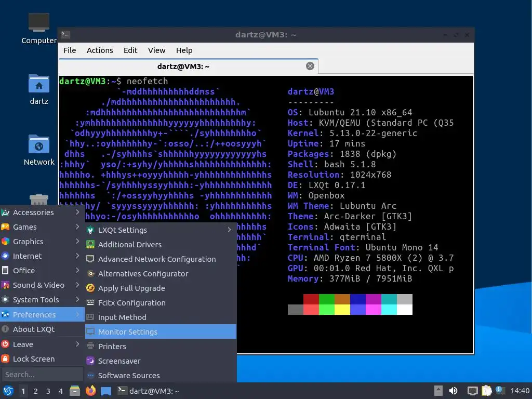The width and height of the screenshot is (532, 399).
Task: Open the clipboard tray icon
Action: [486, 391]
